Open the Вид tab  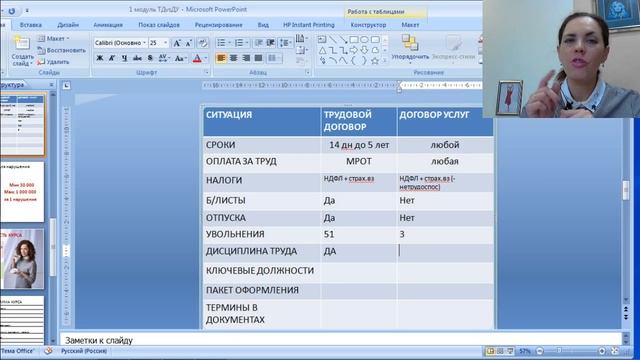tap(263, 25)
